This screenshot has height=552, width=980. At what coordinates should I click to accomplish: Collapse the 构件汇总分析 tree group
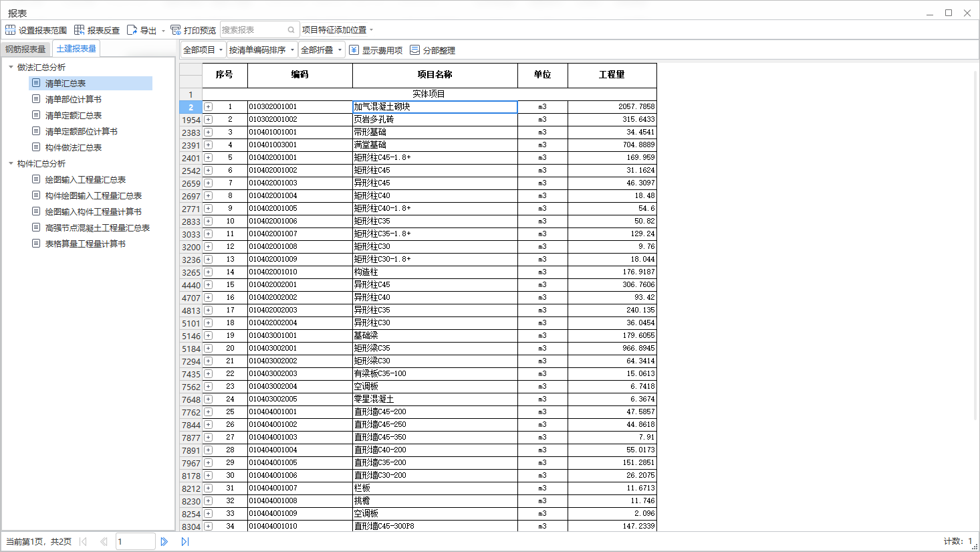click(11, 163)
